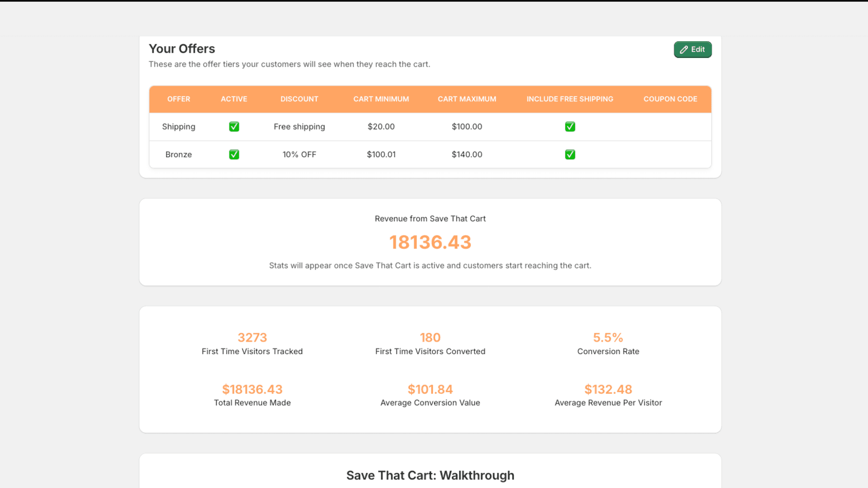Click the Edit button for Your Offers
868x488 pixels.
coord(693,49)
